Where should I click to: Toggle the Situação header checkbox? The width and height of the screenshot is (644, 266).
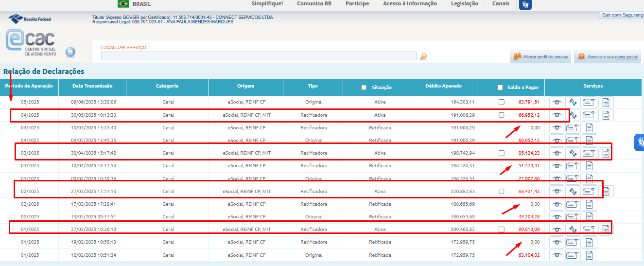(x=364, y=88)
